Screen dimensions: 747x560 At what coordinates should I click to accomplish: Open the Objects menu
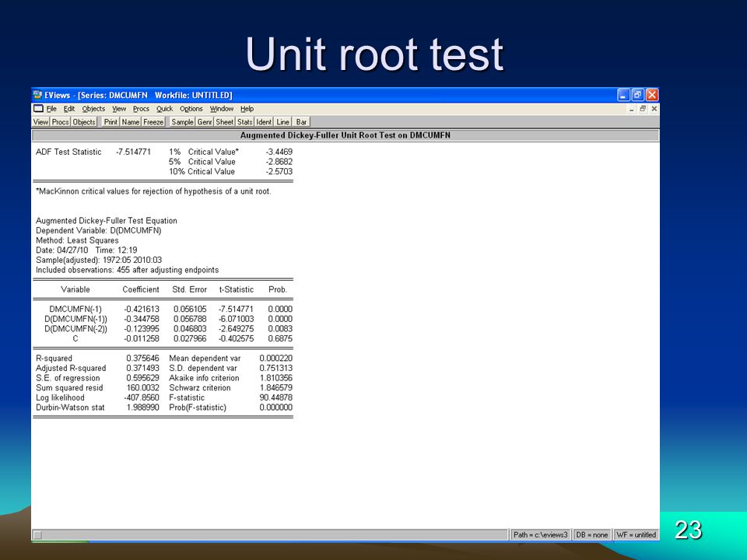[x=93, y=109]
